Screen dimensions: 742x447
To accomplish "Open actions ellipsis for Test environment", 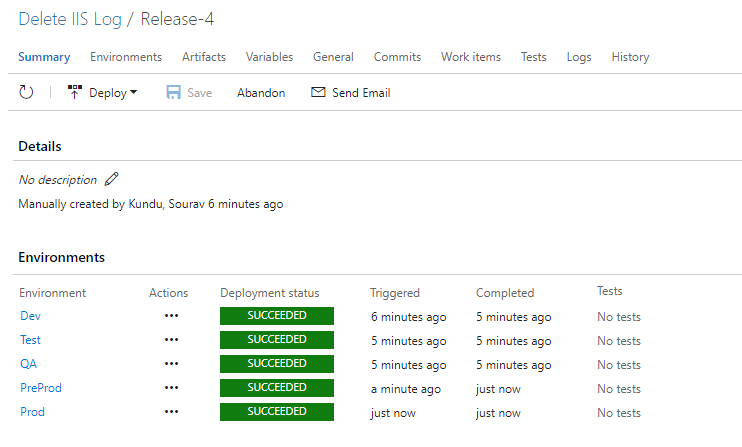I will pos(171,340).
